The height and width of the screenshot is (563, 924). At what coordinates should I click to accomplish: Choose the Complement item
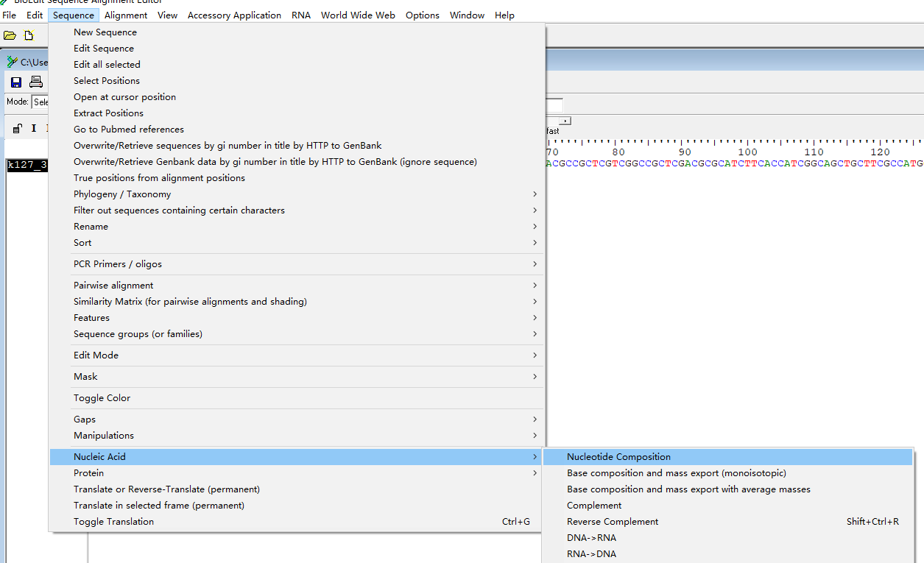727,506
